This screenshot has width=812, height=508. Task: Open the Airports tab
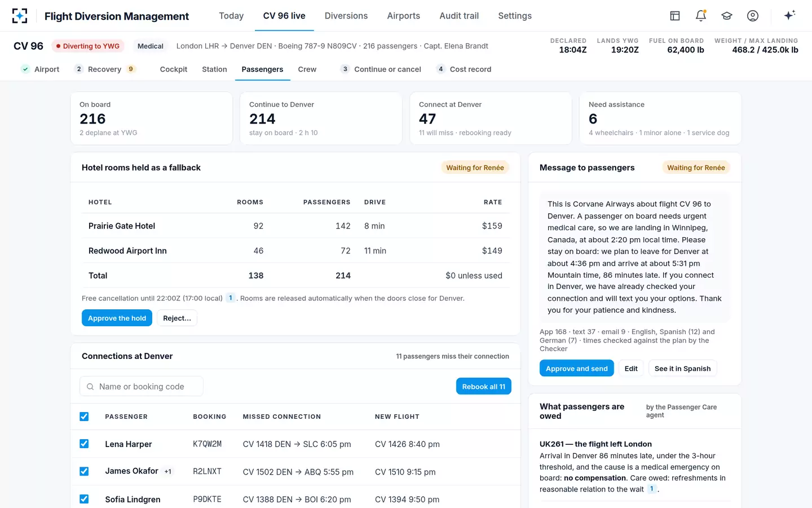(404, 16)
